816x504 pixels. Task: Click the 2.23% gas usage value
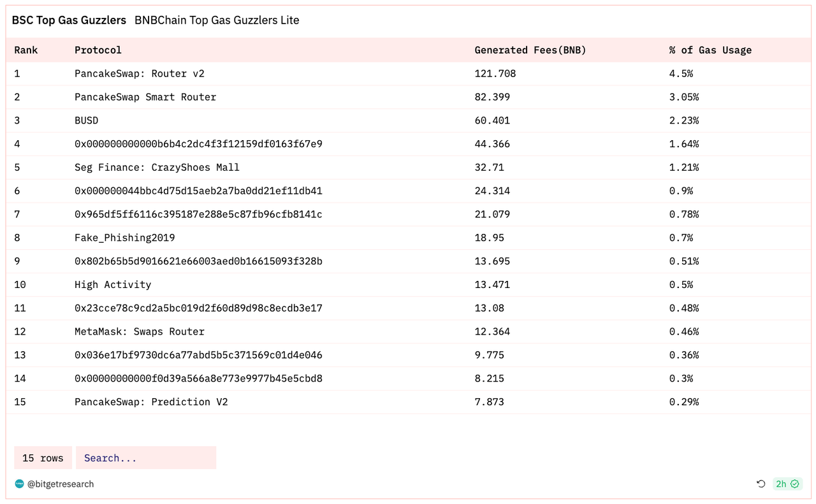click(x=684, y=120)
